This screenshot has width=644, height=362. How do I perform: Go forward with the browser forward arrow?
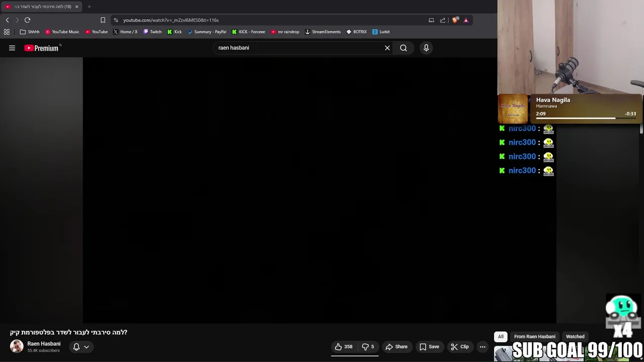click(17, 20)
